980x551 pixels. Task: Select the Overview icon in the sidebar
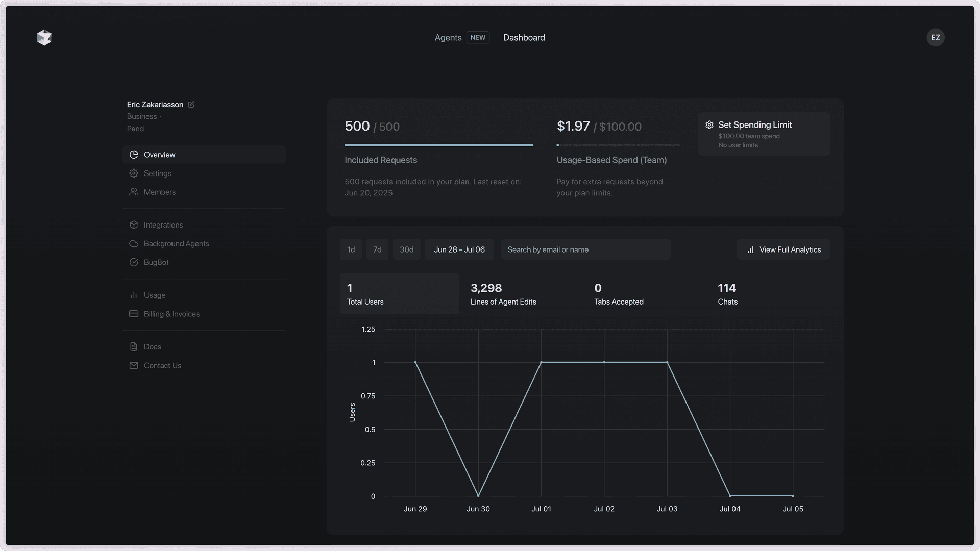click(x=134, y=154)
